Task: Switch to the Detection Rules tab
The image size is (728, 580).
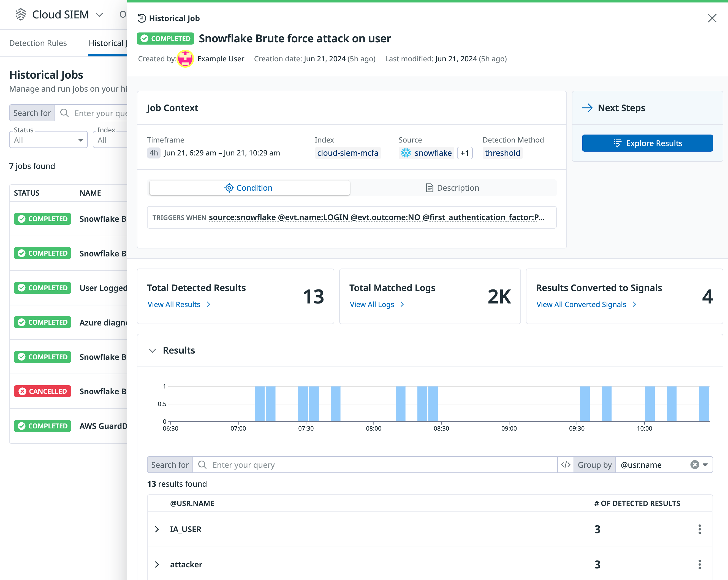Action: coord(38,43)
